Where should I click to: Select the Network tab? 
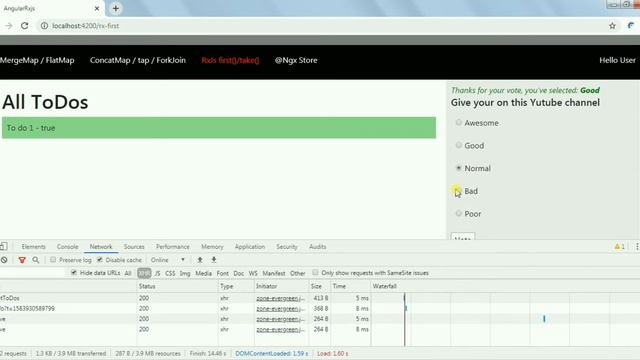(101, 247)
